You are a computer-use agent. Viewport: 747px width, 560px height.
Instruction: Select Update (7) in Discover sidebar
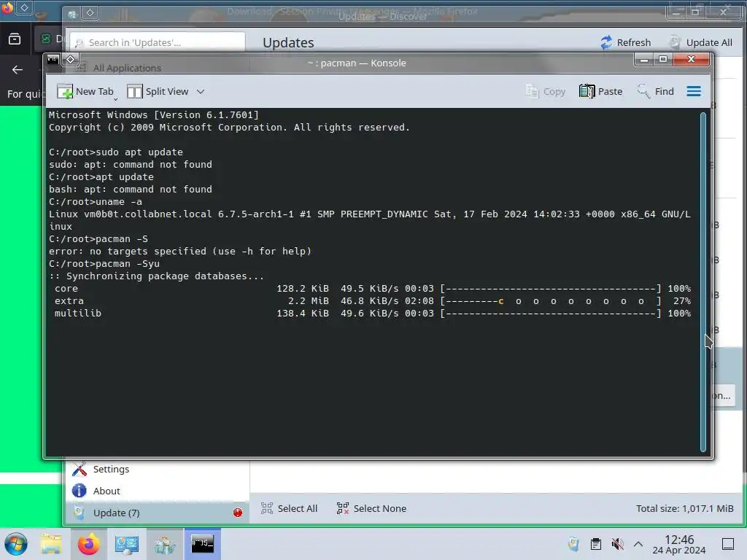(x=158, y=513)
